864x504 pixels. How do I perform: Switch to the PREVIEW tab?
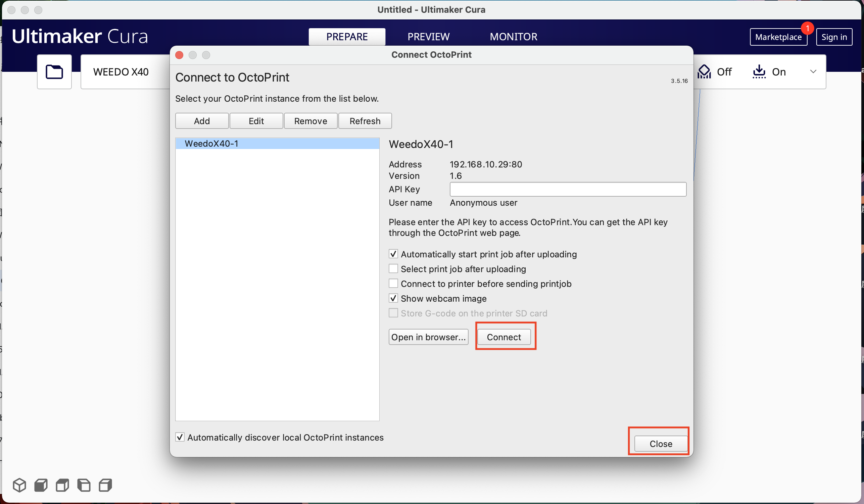pyautogui.click(x=428, y=37)
